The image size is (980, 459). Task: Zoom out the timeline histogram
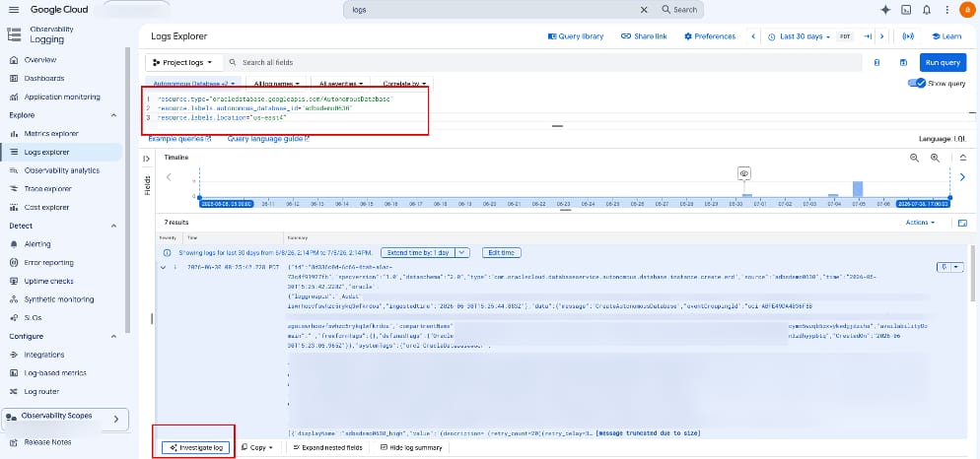pyautogui.click(x=914, y=158)
